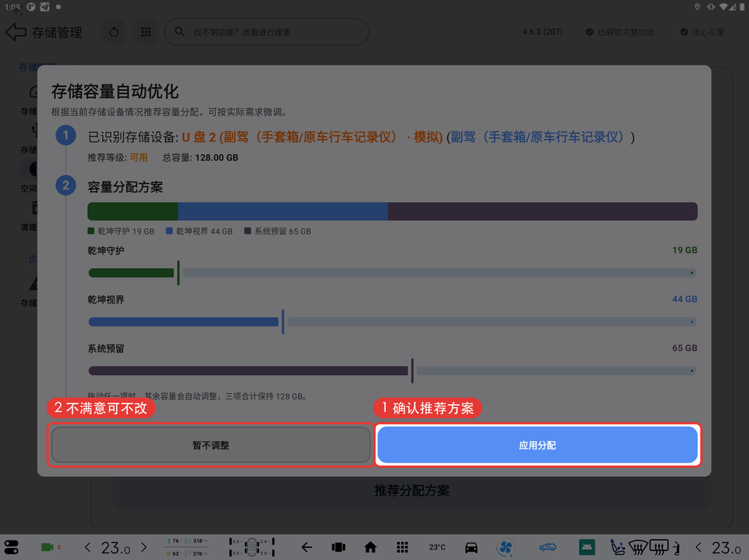Click the green 乾坤守护 segment in allocation bar
Screen dimensions: 749x560
[133, 211]
